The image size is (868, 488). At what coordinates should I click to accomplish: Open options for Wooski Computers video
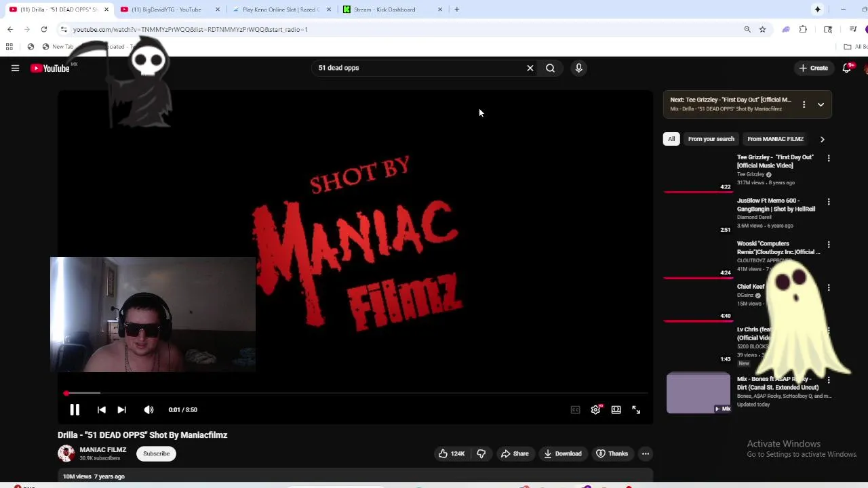828,244
